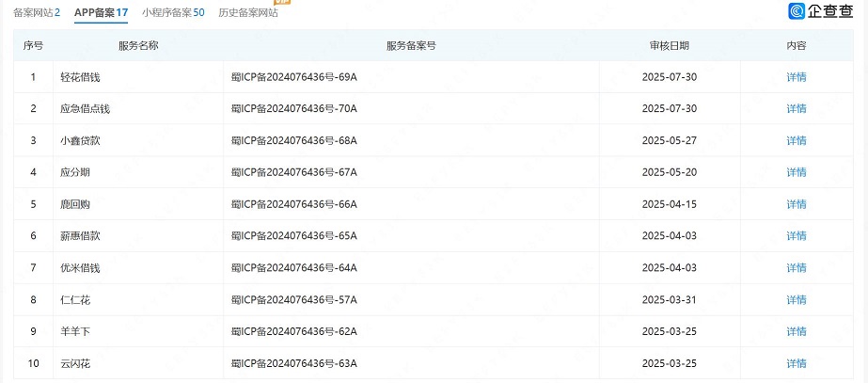Click the 审核日期 column header
Viewport: 868px width, 383px height.
point(670,45)
